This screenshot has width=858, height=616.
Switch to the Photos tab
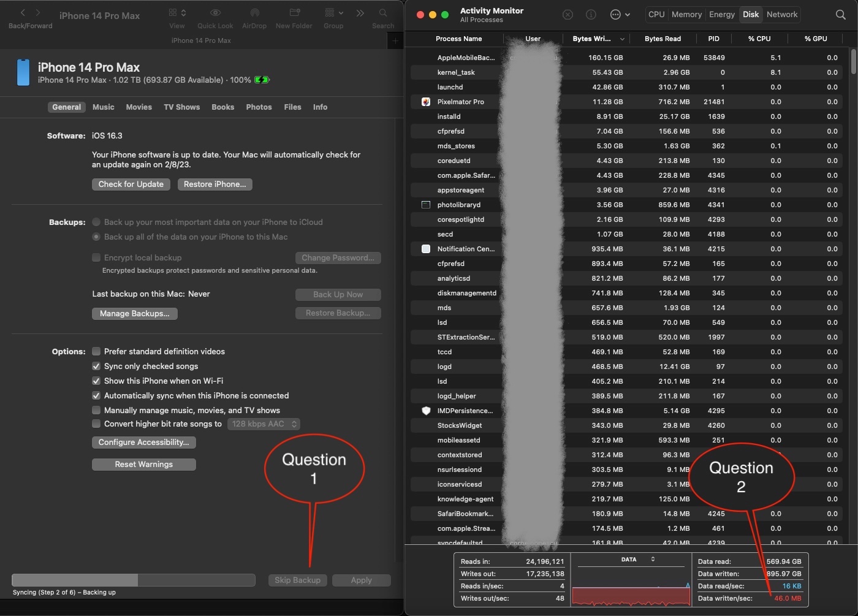coord(259,107)
